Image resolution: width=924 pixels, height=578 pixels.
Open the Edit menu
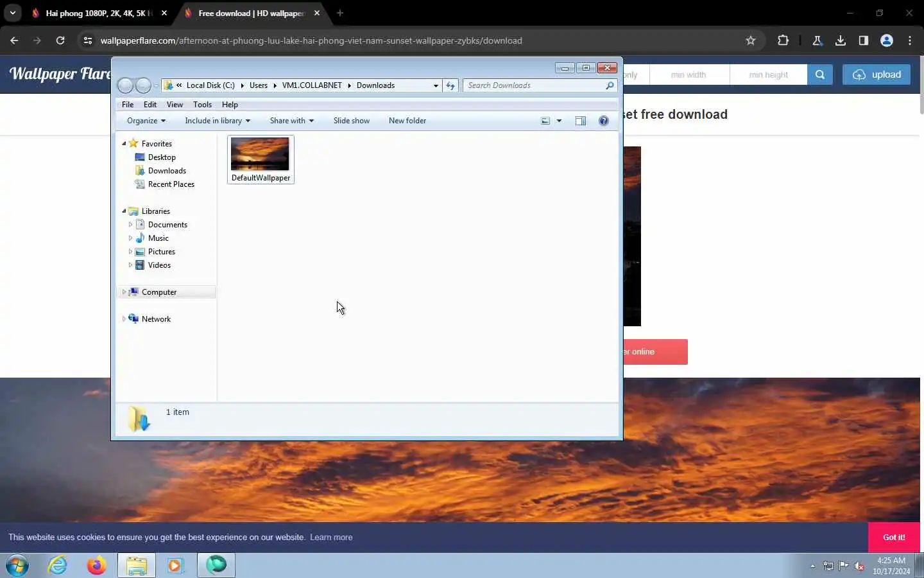click(x=150, y=105)
